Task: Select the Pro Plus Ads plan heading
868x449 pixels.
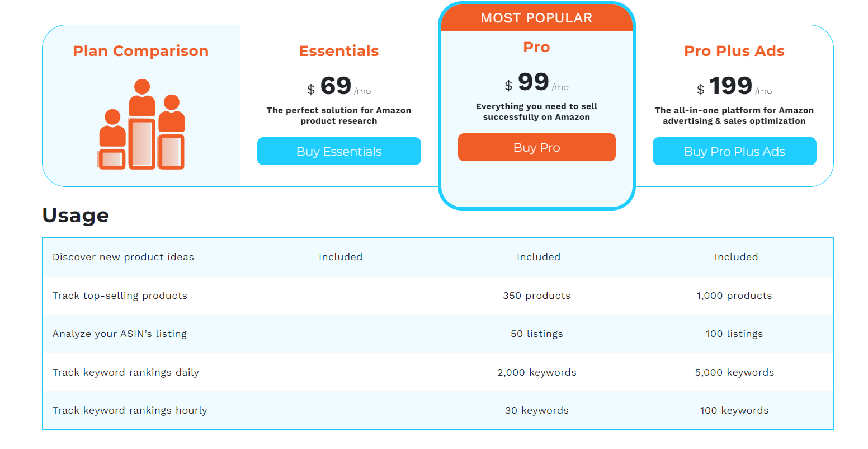Action: (x=734, y=51)
